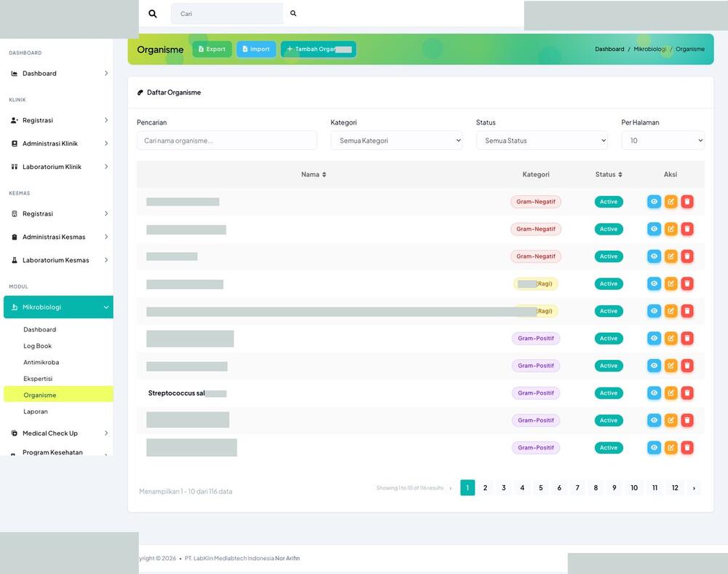Click the Administrasi Kesmas clipboard icon
Image resolution: width=728 pixels, height=574 pixels.
tap(15, 237)
